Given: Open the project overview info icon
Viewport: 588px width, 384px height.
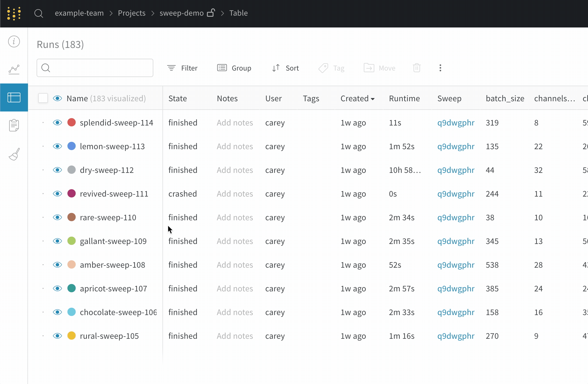Looking at the screenshot, I should pyautogui.click(x=14, y=41).
